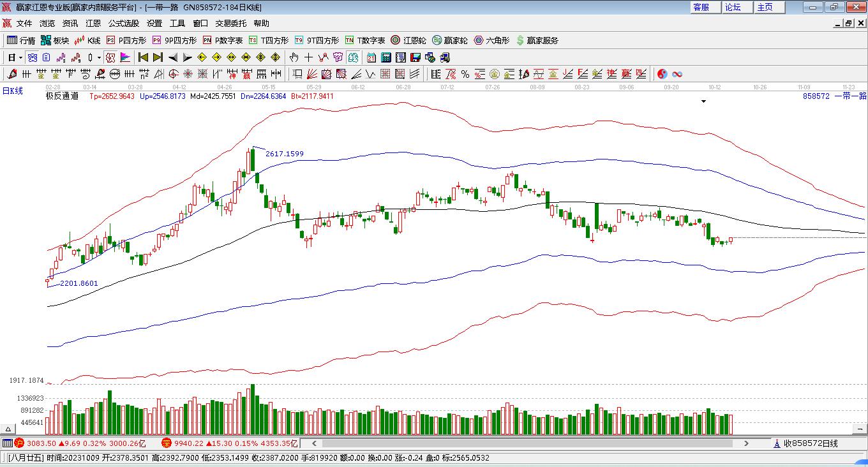868x467 pixels.
Task: Click the black right arrow icon
Action: (x=187, y=57)
